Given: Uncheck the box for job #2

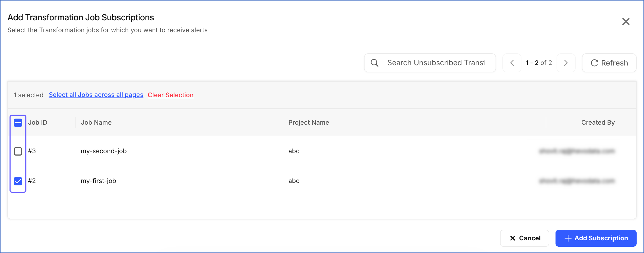Looking at the screenshot, I should coord(18,181).
